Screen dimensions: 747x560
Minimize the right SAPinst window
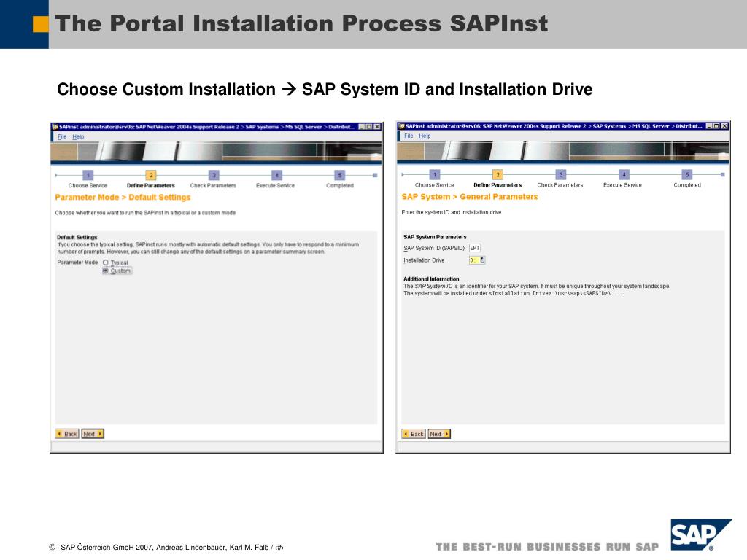709,126
